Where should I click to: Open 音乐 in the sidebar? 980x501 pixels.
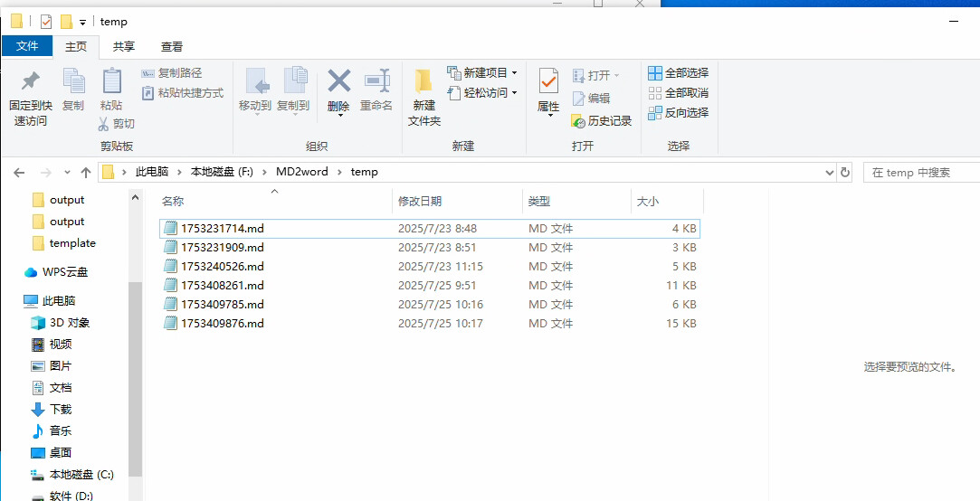click(52, 431)
